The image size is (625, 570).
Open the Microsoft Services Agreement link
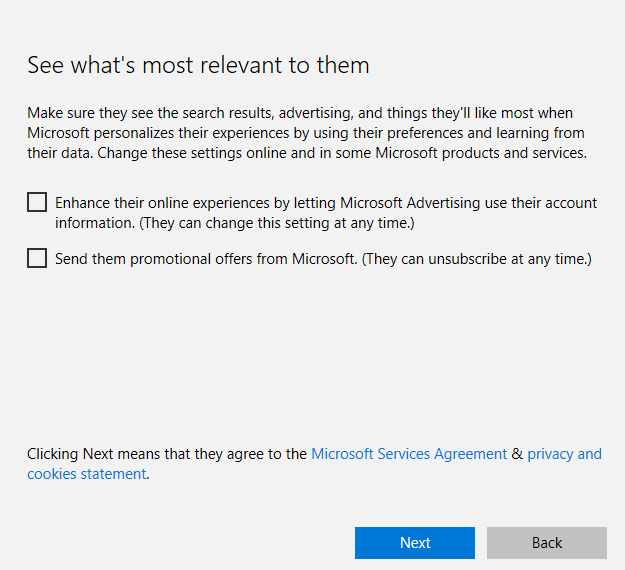pos(409,454)
